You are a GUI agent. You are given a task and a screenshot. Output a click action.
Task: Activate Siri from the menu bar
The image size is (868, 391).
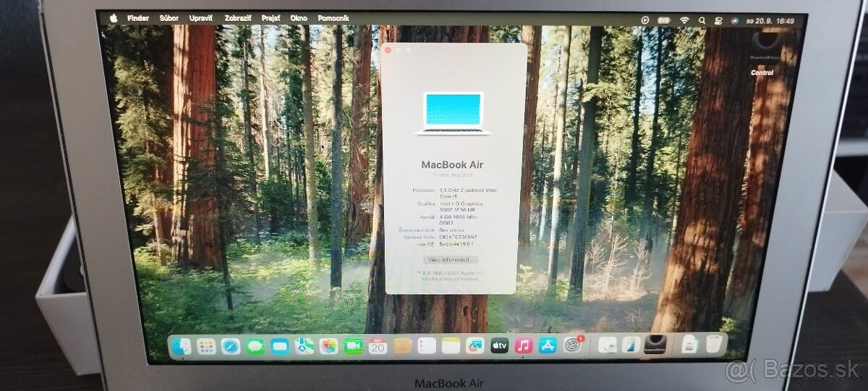coord(735,21)
